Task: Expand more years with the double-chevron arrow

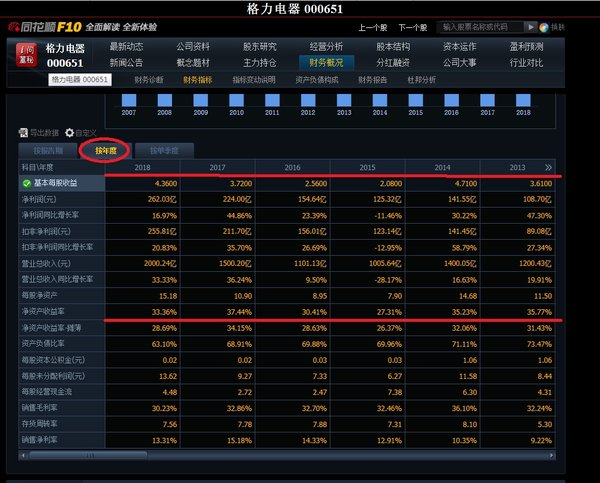Action: click(x=548, y=167)
